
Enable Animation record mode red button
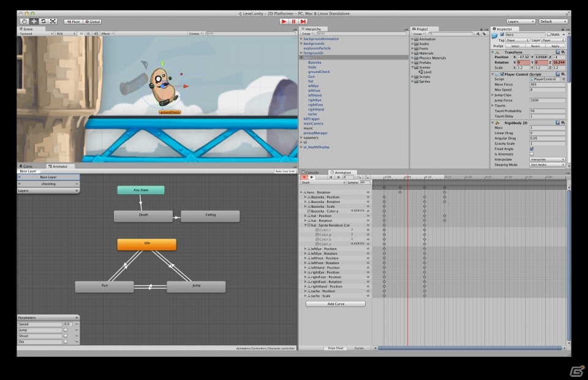point(304,177)
